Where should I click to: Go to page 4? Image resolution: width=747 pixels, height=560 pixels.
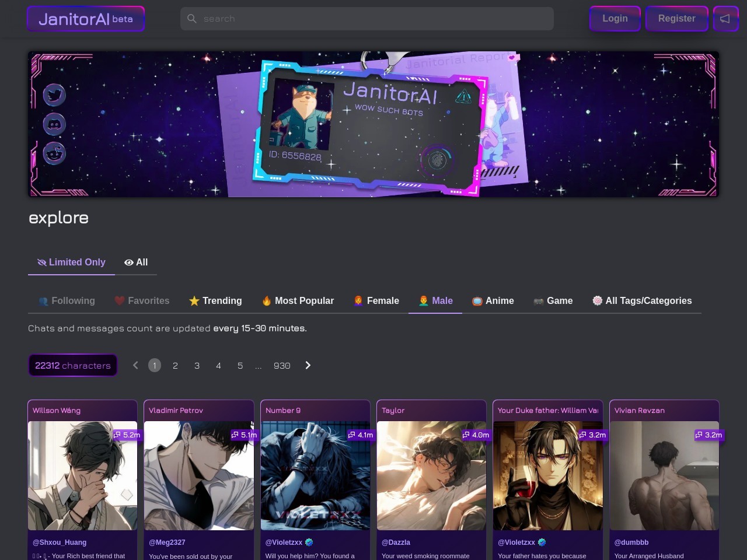[x=218, y=365]
